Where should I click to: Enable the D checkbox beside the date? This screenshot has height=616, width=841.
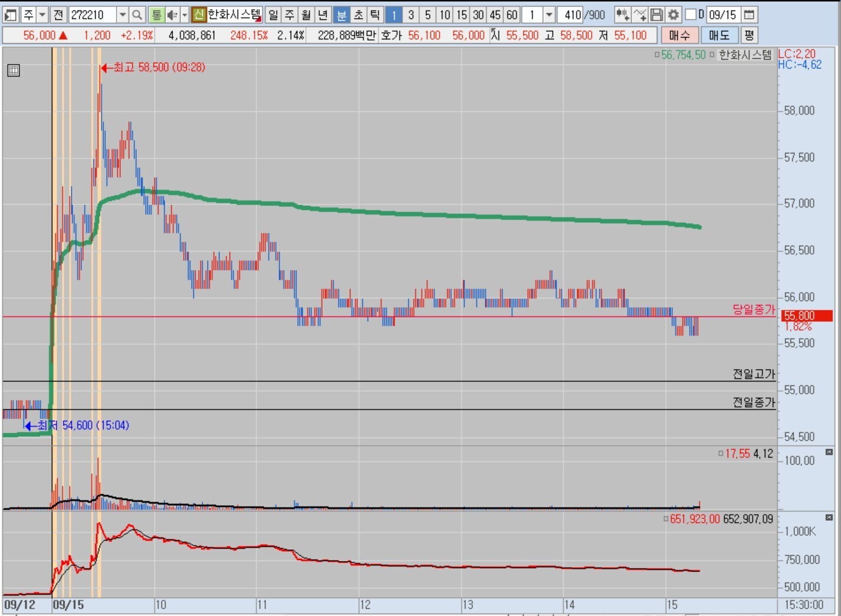[691, 15]
